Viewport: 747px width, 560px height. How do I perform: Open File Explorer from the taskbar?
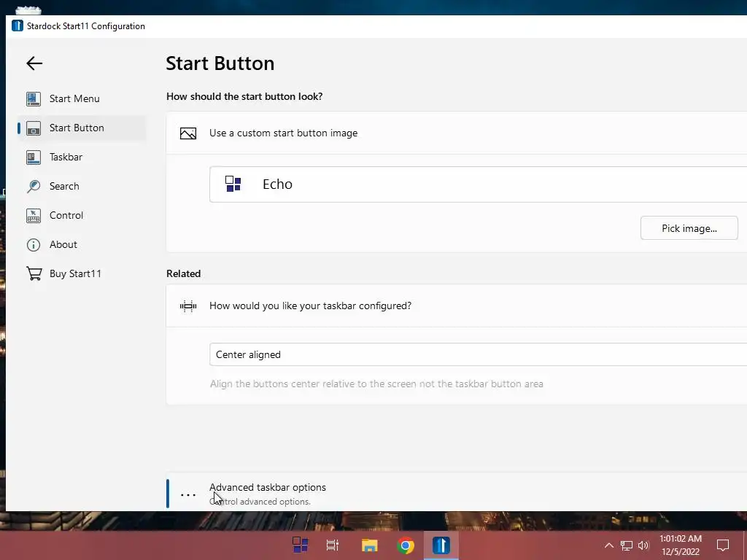point(369,545)
